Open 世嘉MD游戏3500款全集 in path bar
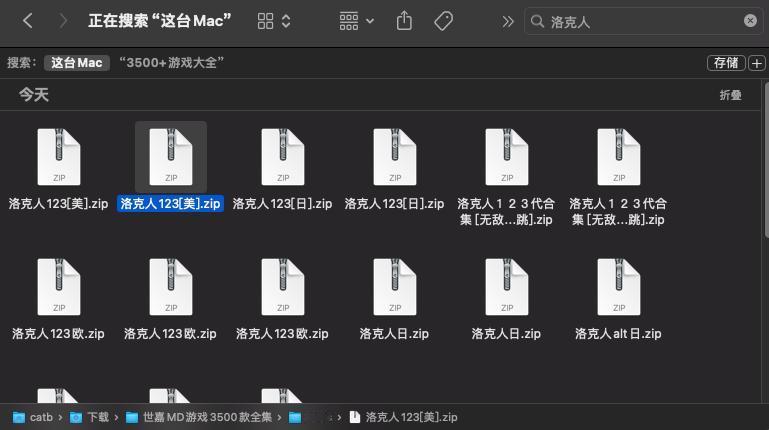 tap(199, 417)
